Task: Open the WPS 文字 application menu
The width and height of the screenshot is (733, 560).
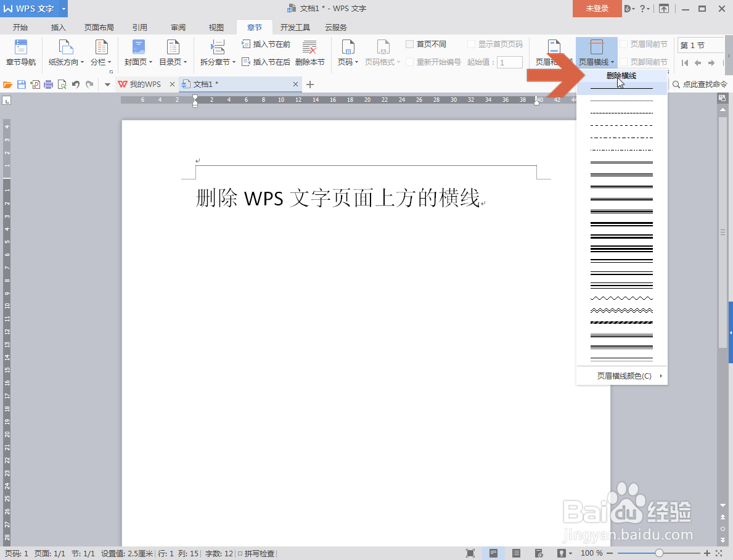Action: [x=34, y=9]
